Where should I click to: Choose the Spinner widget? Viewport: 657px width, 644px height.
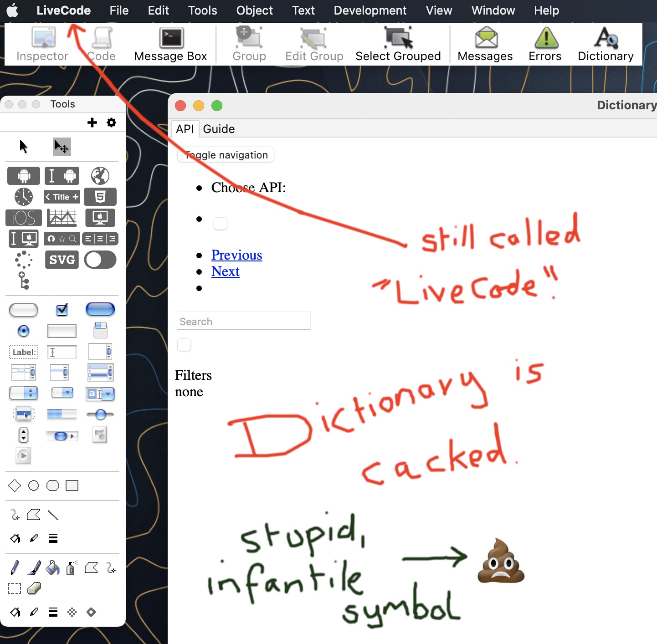(24, 260)
